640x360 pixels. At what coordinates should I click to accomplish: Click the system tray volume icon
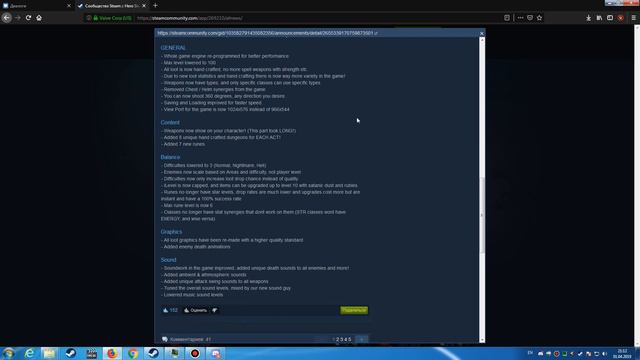click(604, 354)
